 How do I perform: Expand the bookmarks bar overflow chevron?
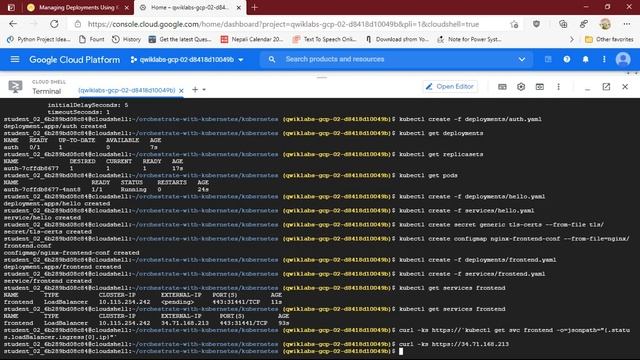pos(571,39)
